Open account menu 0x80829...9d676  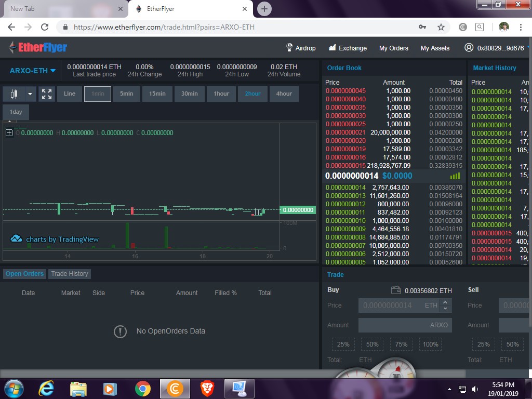(x=500, y=48)
